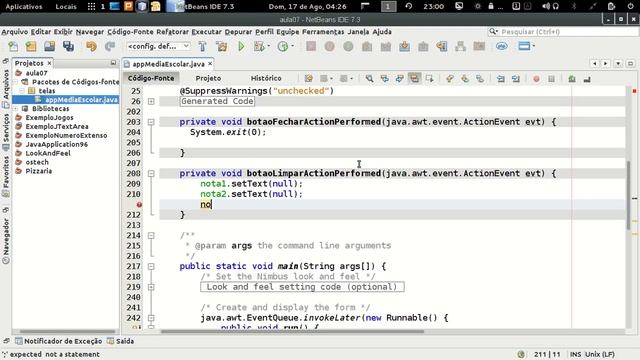This screenshot has height=360, width=640.
Task: Click the error glyph on line 211
Action: pos(139,204)
